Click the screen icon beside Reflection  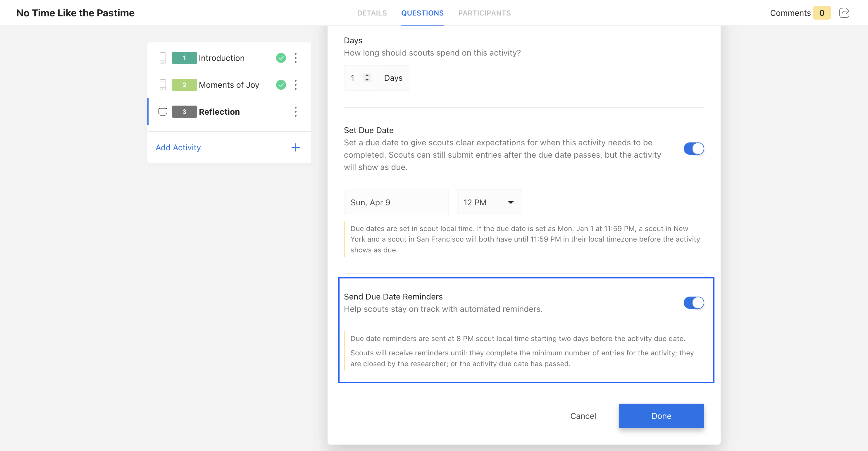click(163, 112)
